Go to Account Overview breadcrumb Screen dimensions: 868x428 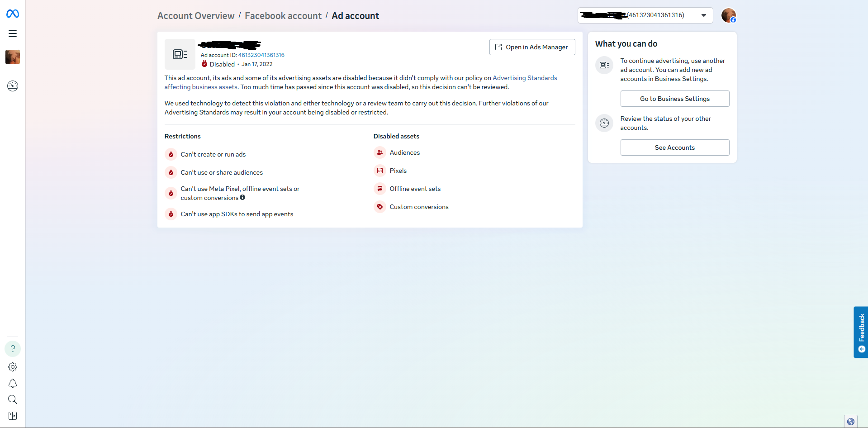pos(196,16)
